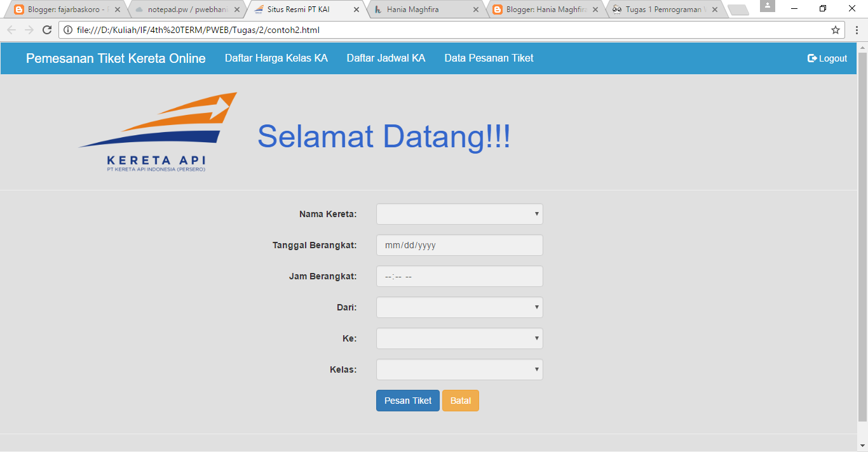Click the Kereta Api logo image

point(158,132)
